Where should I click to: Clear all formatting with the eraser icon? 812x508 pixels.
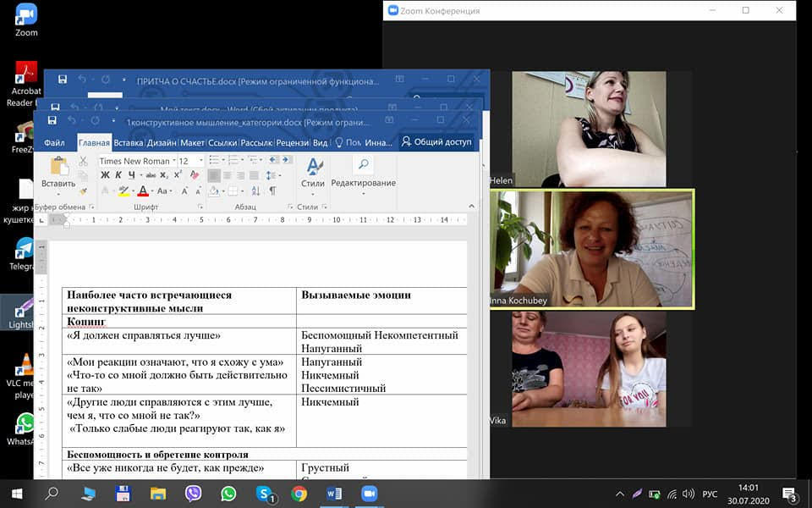point(195,175)
